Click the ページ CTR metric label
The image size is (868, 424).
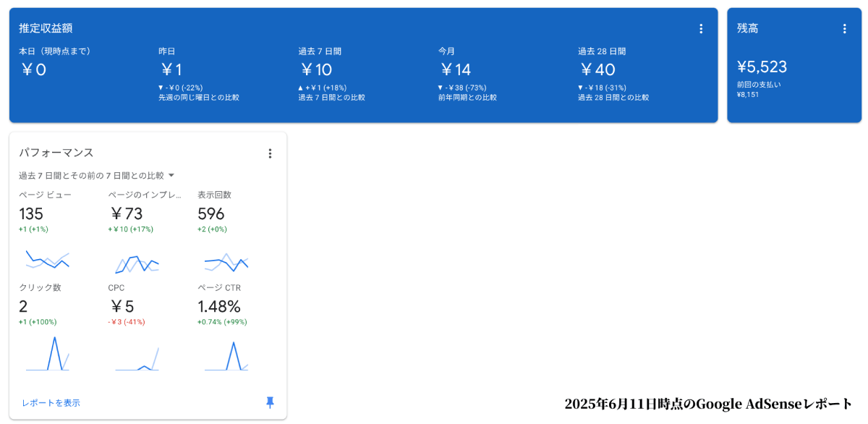coord(219,287)
